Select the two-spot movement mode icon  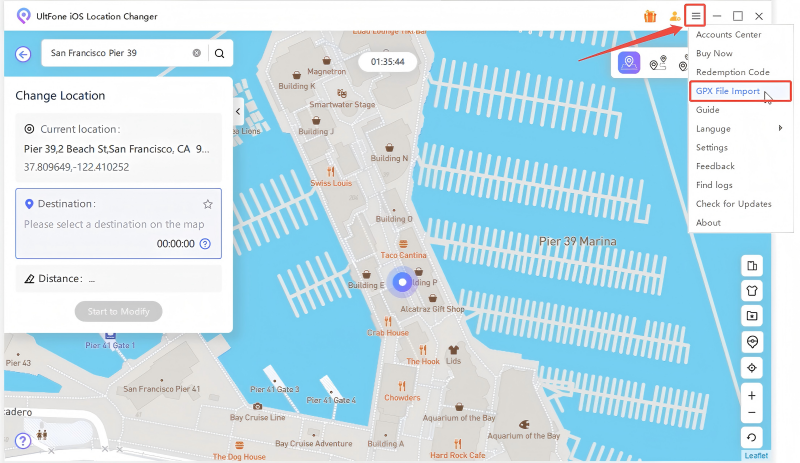click(x=658, y=63)
